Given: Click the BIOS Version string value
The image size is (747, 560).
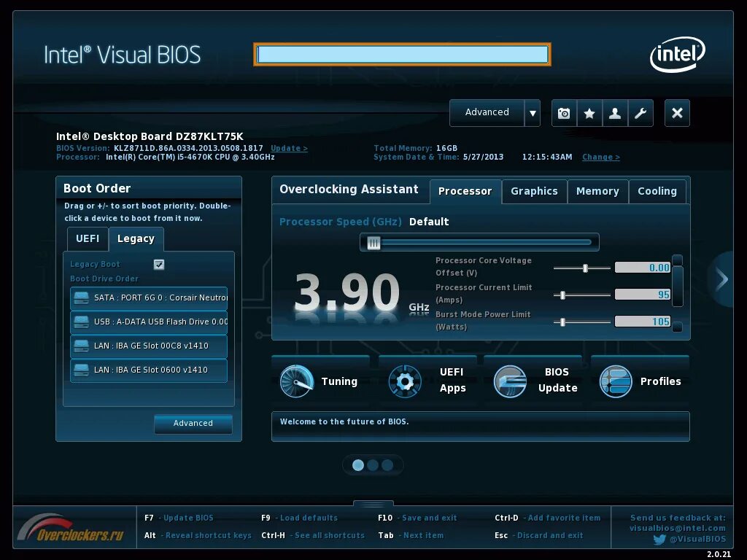Looking at the screenshot, I should 188,148.
